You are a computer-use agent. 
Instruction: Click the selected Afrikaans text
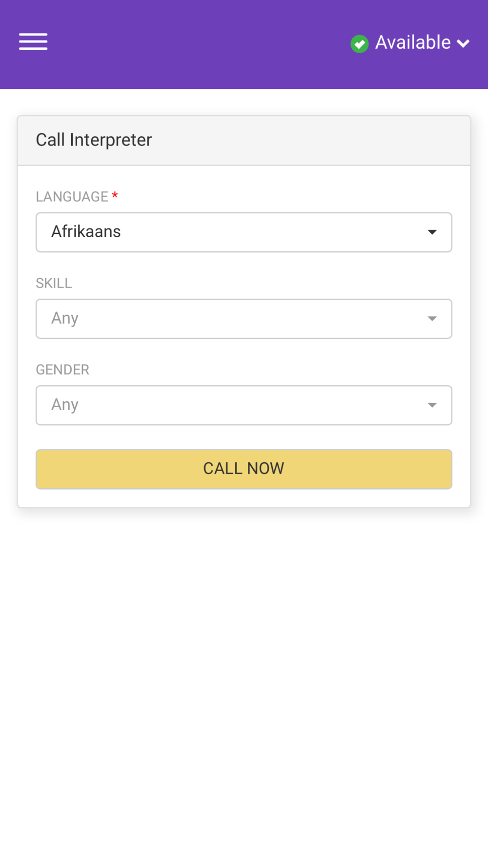(x=86, y=232)
